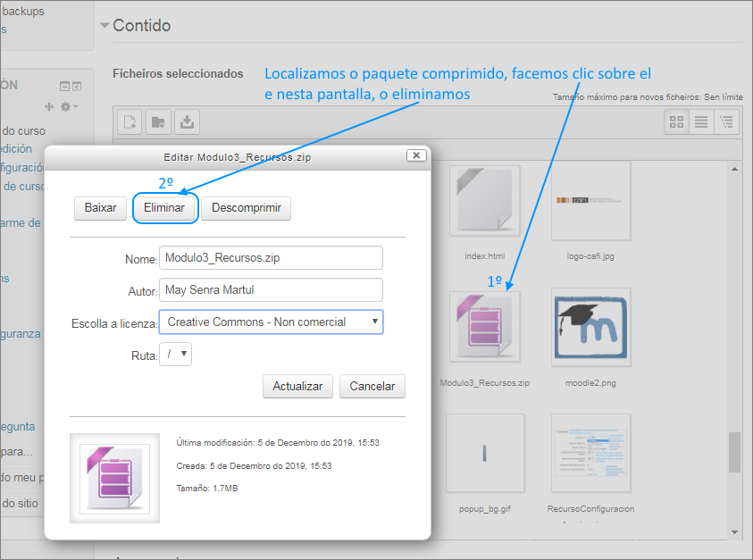Click the Eliminar button

[x=165, y=208]
